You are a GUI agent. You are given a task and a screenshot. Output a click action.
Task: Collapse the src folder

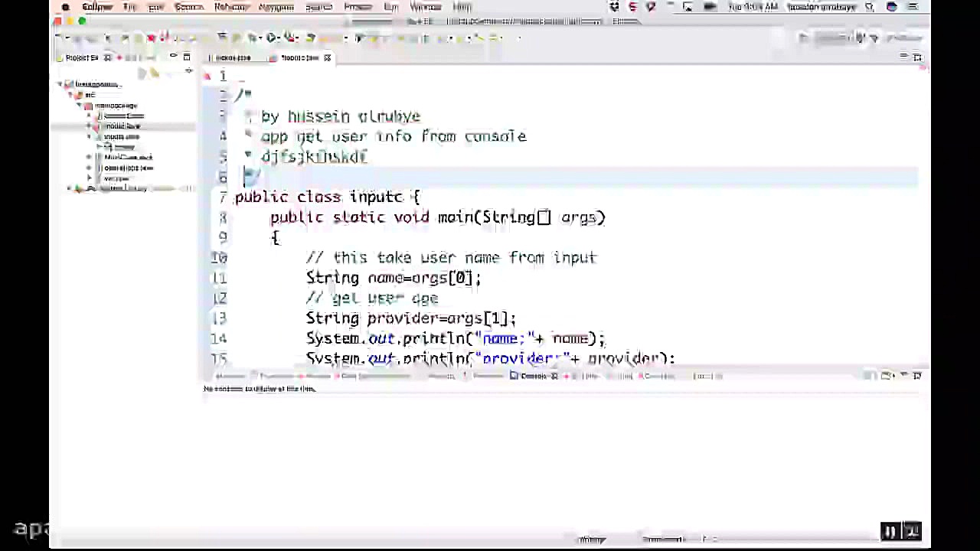[x=70, y=95]
